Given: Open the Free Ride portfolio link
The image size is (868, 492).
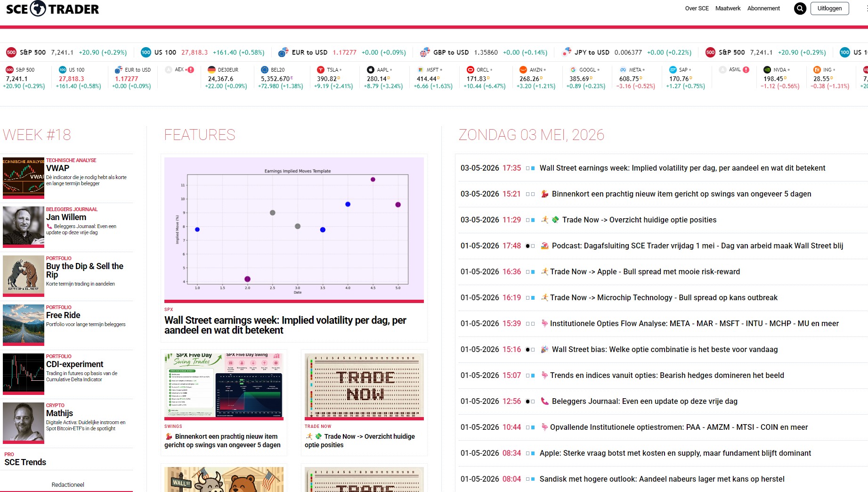Looking at the screenshot, I should (x=63, y=315).
